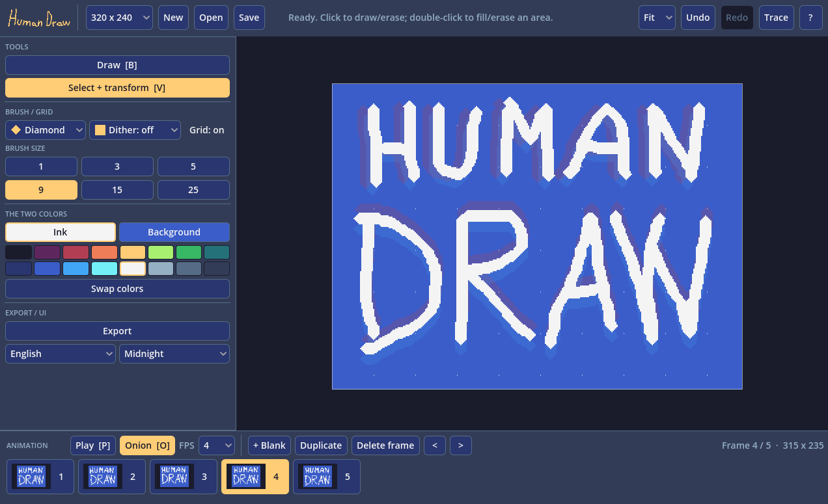
Task: Pick the black palette swatch
Action: [x=19, y=252]
